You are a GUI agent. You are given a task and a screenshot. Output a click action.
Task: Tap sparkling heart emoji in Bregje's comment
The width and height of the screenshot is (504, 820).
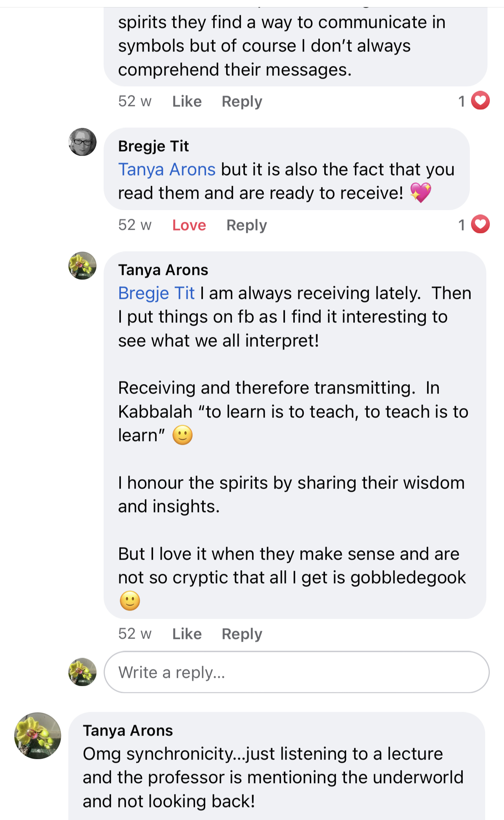[x=421, y=193]
